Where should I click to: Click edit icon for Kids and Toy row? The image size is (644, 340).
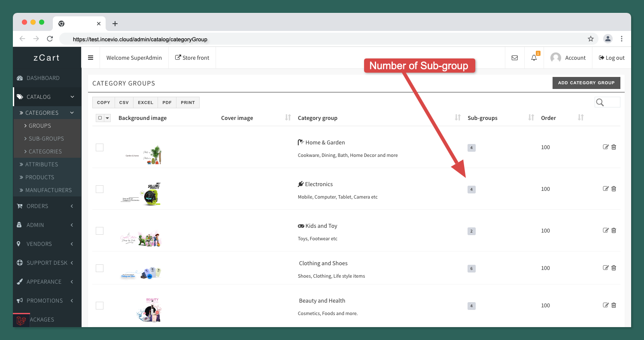(x=606, y=230)
